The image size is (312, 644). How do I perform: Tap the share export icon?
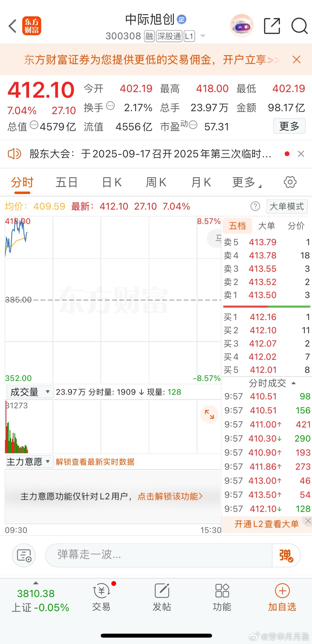click(x=272, y=26)
